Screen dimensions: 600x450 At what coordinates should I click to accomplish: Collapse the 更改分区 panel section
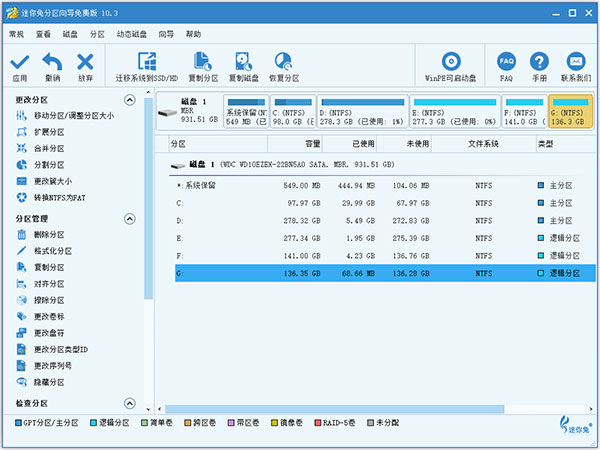pyautogui.click(x=129, y=100)
